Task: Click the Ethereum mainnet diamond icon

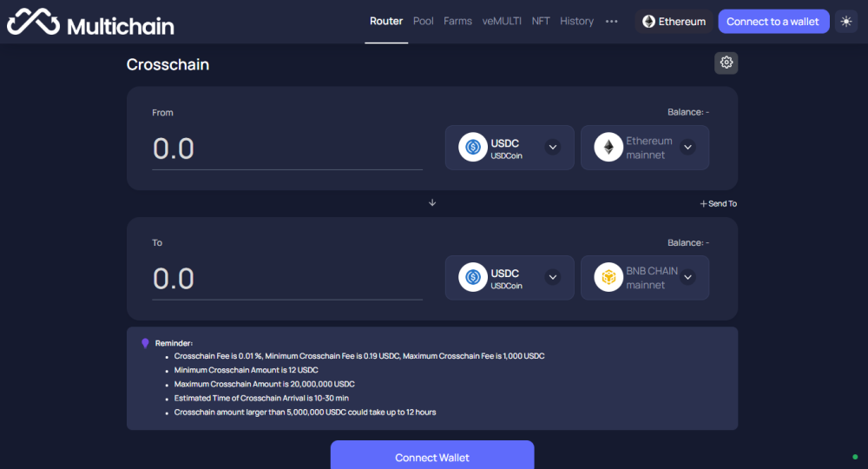Action: point(608,148)
